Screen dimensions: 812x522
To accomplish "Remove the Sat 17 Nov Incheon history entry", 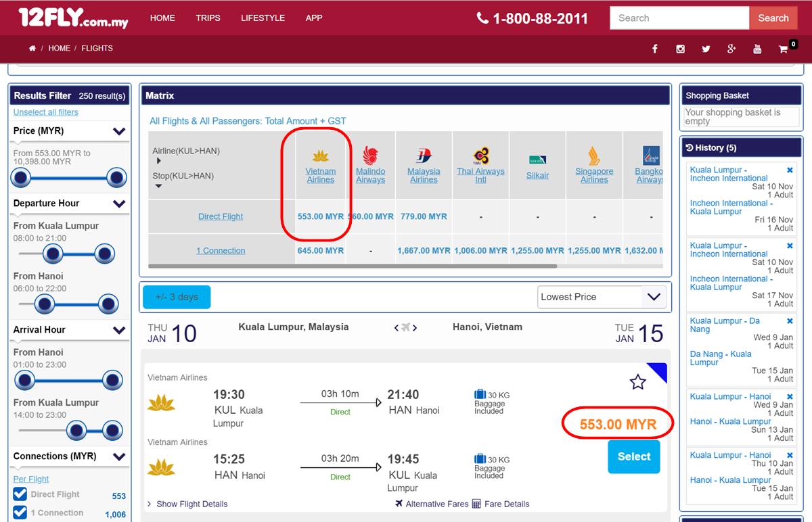I will (x=790, y=246).
